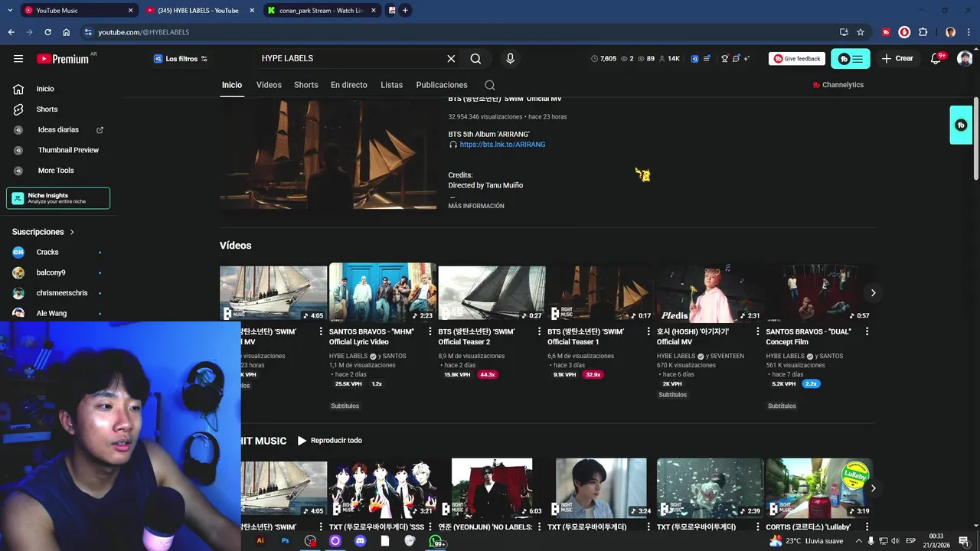The height and width of the screenshot is (551, 980).
Task: Open a new browser tab
Action: point(405,11)
